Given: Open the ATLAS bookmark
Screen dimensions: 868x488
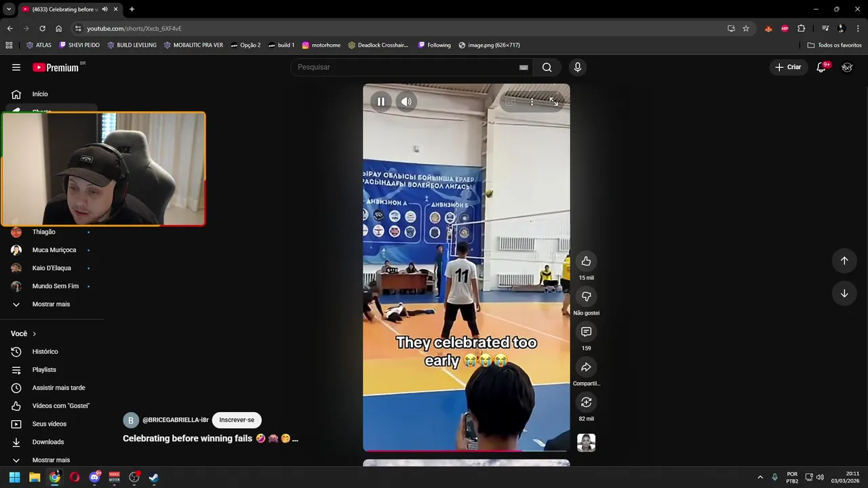Looking at the screenshot, I should point(39,45).
